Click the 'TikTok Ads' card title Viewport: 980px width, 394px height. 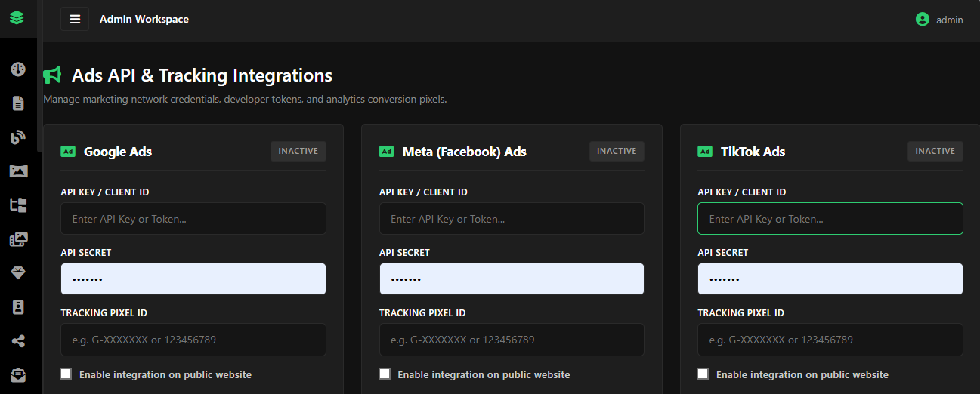click(x=753, y=152)
